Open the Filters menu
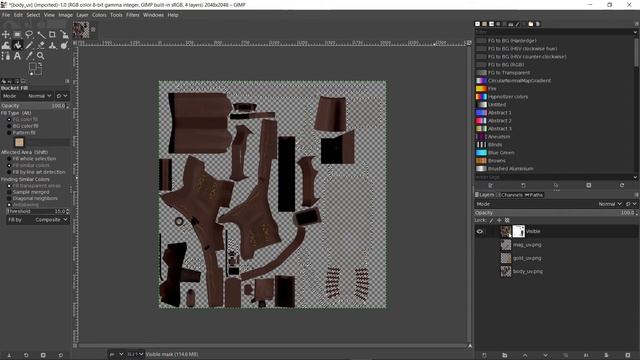The width and height of the screenshot is (640, 360). pos(133,15)
